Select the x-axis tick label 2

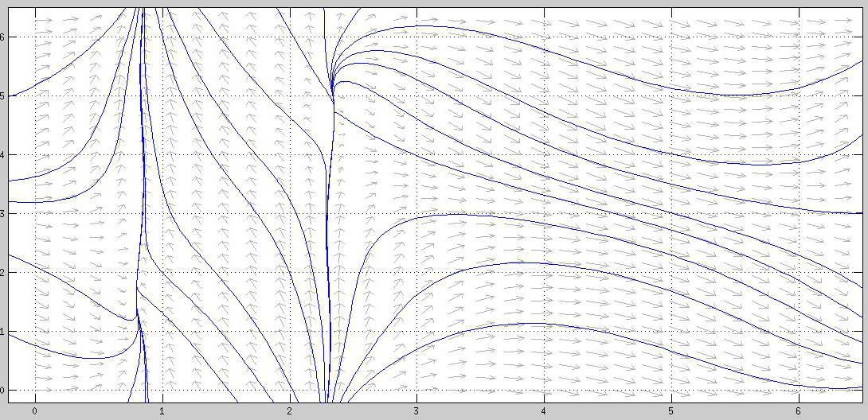pos(290,411)
